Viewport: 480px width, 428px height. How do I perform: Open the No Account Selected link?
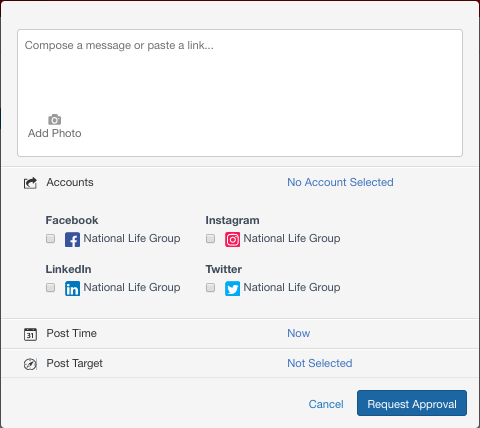340,182
